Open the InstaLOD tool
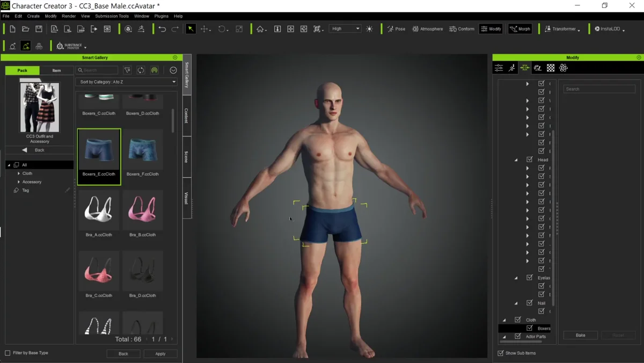The width and height of the screenshot is (644, 363). tap(610, 29)
